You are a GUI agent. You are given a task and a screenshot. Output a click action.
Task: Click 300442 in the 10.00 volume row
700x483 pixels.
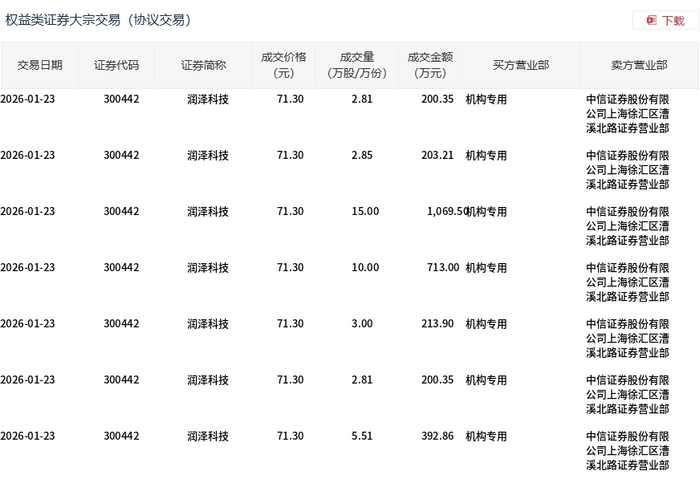(121, 267)
